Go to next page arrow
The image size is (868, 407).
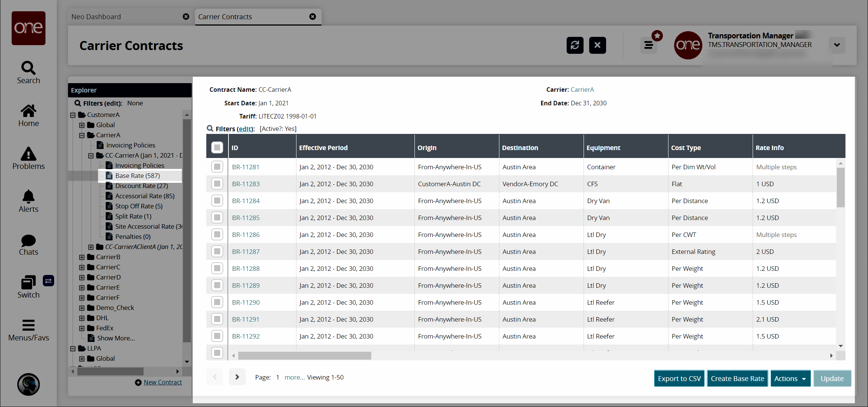click(237, 377)
